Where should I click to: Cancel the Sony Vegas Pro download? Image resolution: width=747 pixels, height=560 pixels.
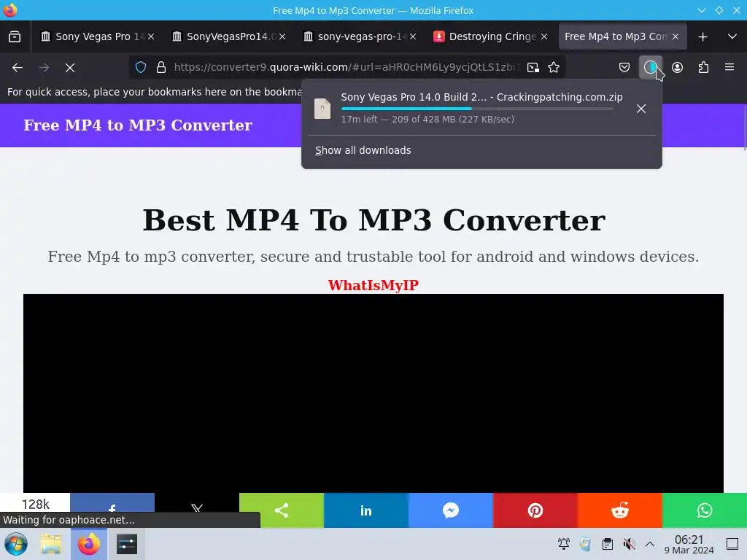tap(641, 109)
